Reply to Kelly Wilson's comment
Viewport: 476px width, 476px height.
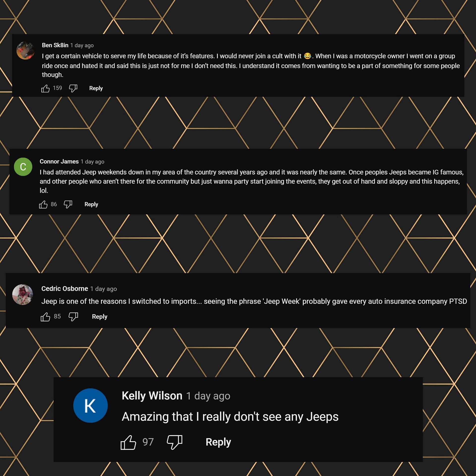(x=218, y=442)
